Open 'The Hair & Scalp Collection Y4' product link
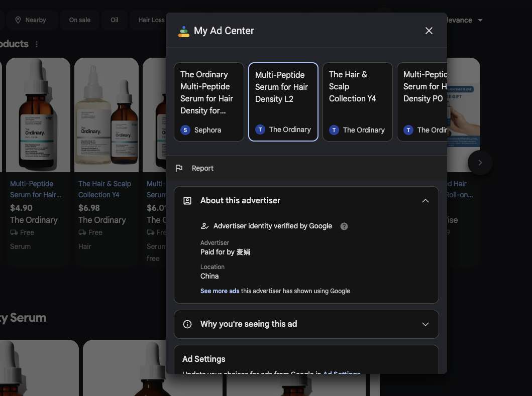The height and width of the screenshot is (396, 532). [104, 189]
